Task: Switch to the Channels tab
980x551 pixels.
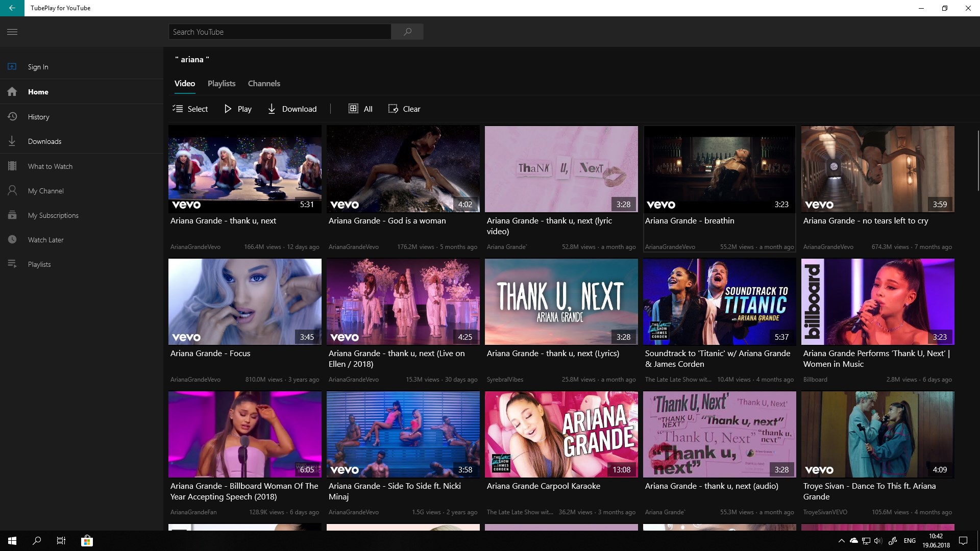Action: click(x=264, y=84)
